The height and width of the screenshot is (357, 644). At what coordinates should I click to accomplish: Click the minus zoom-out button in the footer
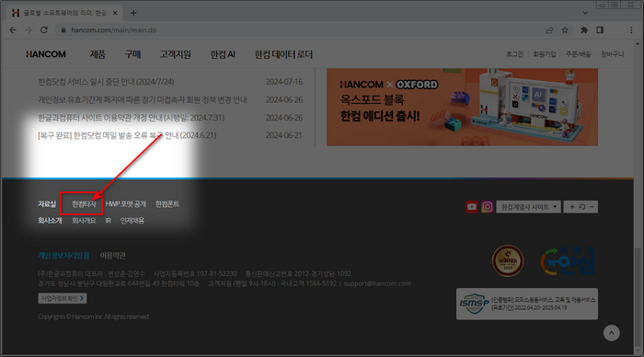coord(592,207)
